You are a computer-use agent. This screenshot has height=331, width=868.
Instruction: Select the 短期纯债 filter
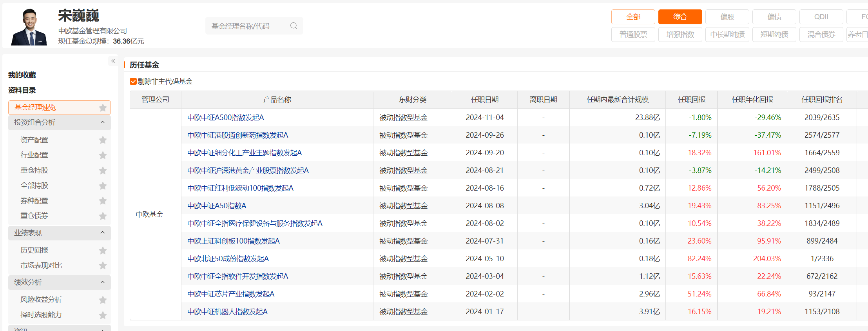pos(774,35)
